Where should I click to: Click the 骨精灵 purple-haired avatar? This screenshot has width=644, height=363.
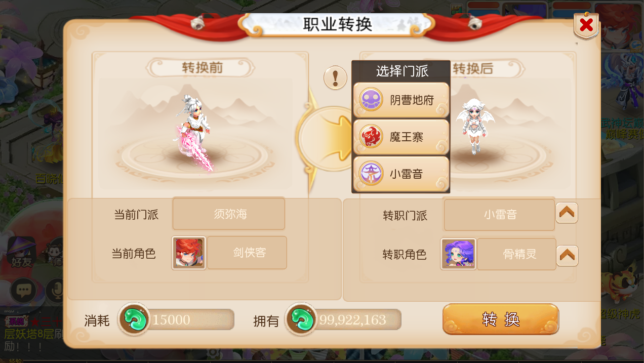pyautogui.click(x=458, y=254)
